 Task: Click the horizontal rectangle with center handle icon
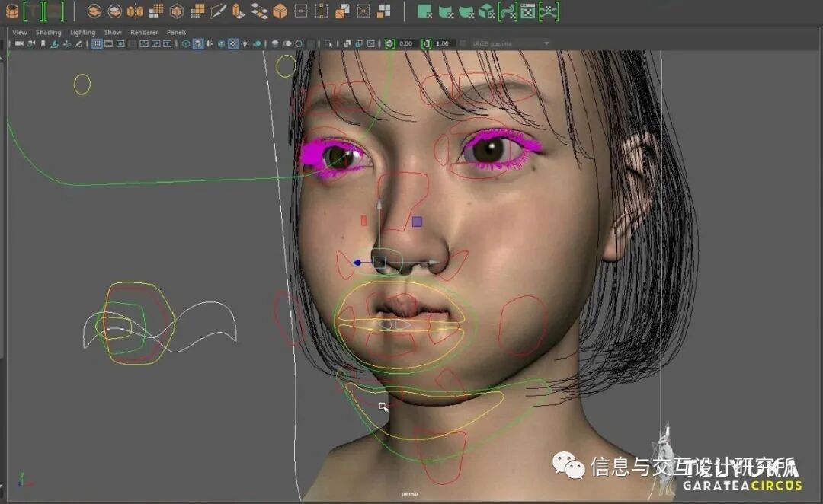tap(300, 11)
